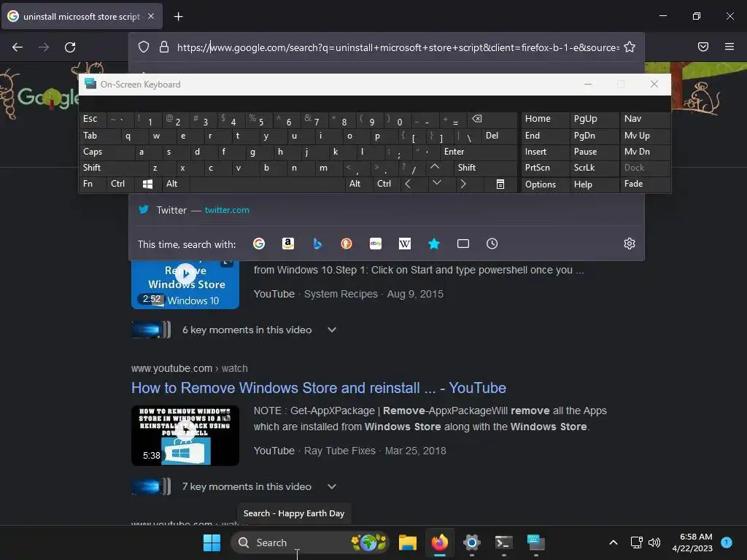The width and height of the screenshot is (747, 560).
Task: Toggle right Shift key on On-Screen Keyboard
Action: tap(486, 168)
